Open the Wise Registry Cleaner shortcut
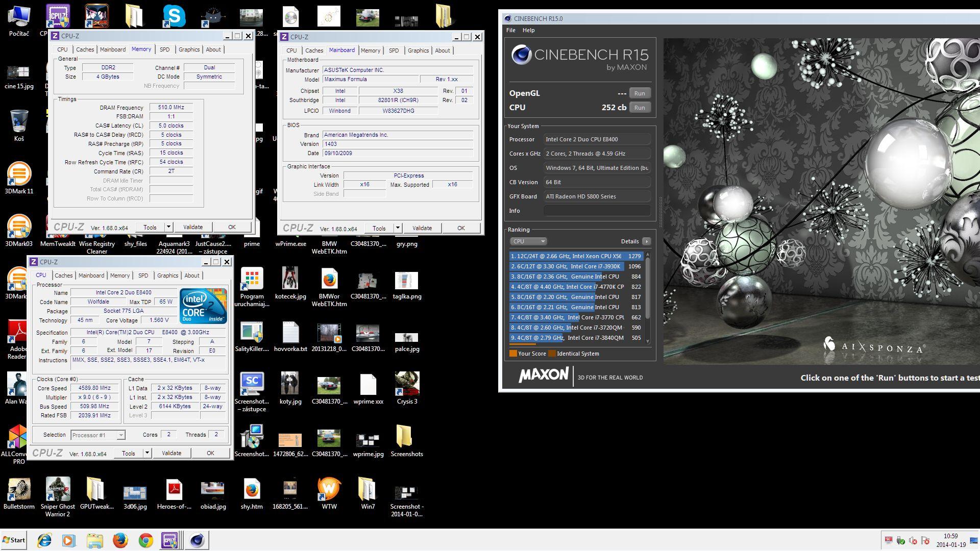This screenshot has height=551, width=980. coord(96,247)
